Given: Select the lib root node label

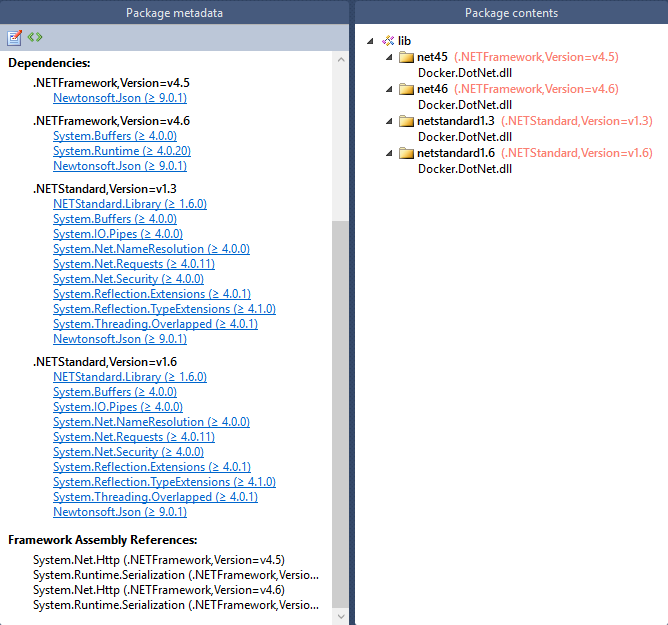Looking at the screenshot, I should pos(404,41).
